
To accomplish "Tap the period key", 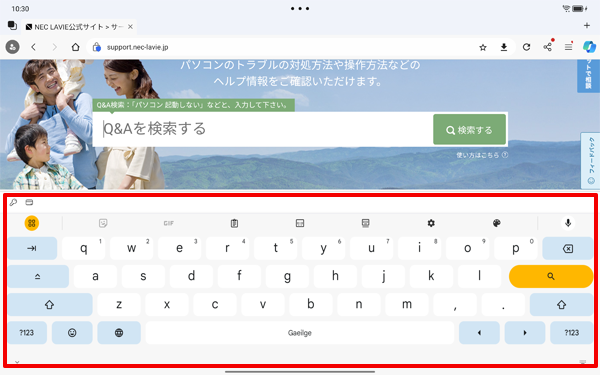I will point(503,305).
